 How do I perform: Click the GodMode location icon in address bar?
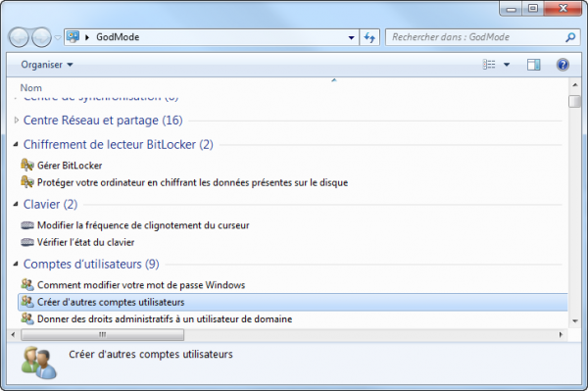coord(73,36)
